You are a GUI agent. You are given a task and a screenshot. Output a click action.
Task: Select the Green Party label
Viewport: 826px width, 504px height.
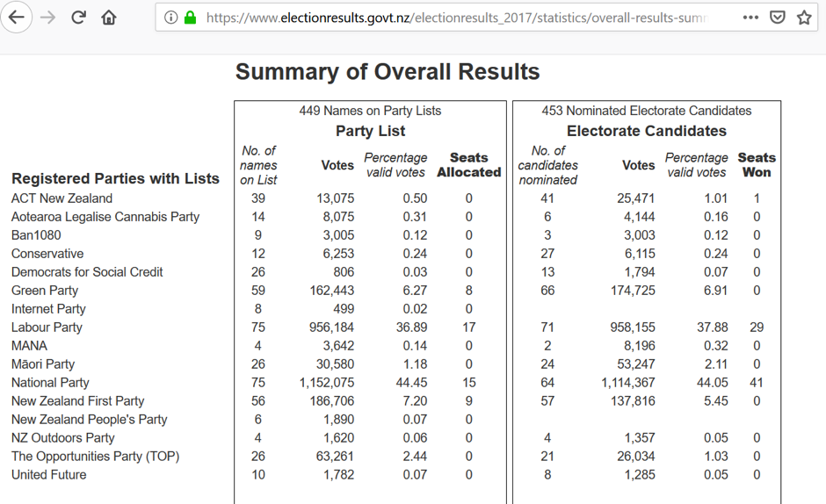click(45, 291)
